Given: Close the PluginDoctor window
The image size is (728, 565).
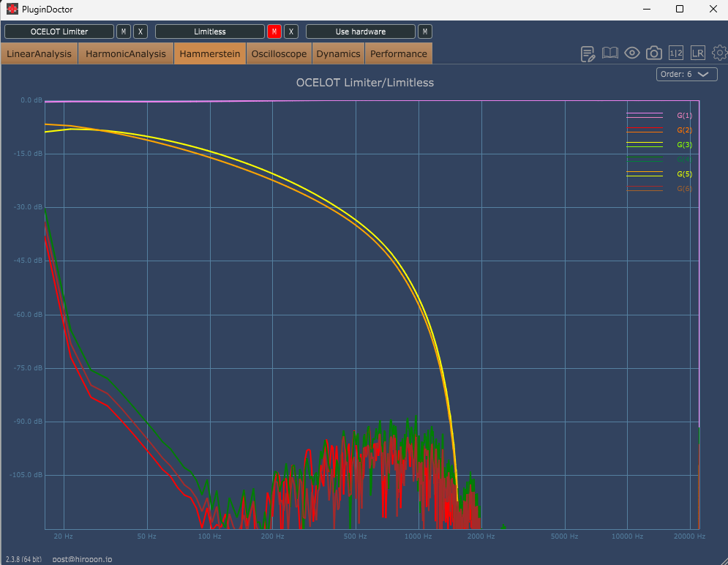Looking at the screenshot, I should pyautogui.click(x=713, y=10).
